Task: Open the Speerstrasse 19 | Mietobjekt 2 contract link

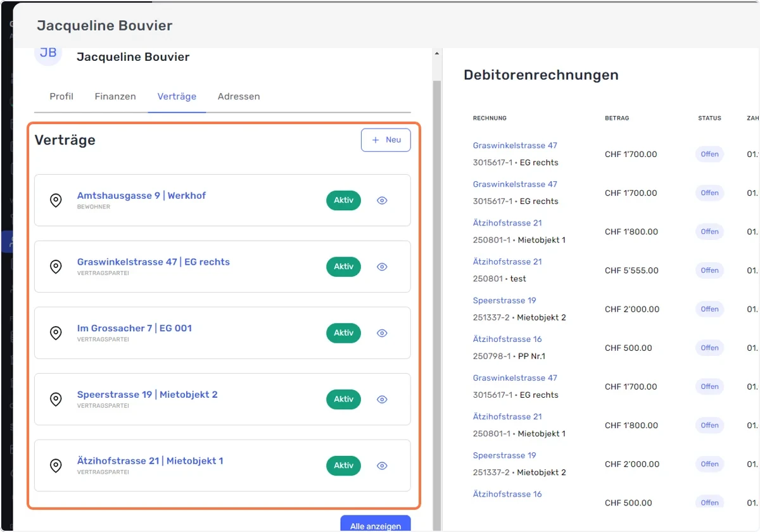Action: [x=148, y=395]
